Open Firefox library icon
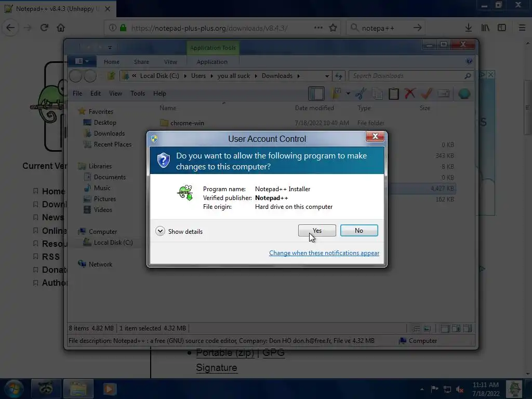The width and height of the screenshot is (532, 399). [485, 28]
